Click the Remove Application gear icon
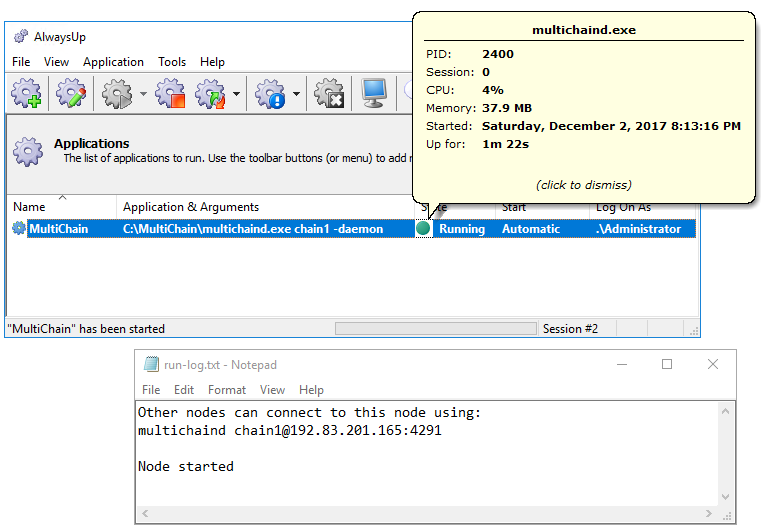Image resolution: width=764 pixels, height=531 pixels. click(329, 93)
